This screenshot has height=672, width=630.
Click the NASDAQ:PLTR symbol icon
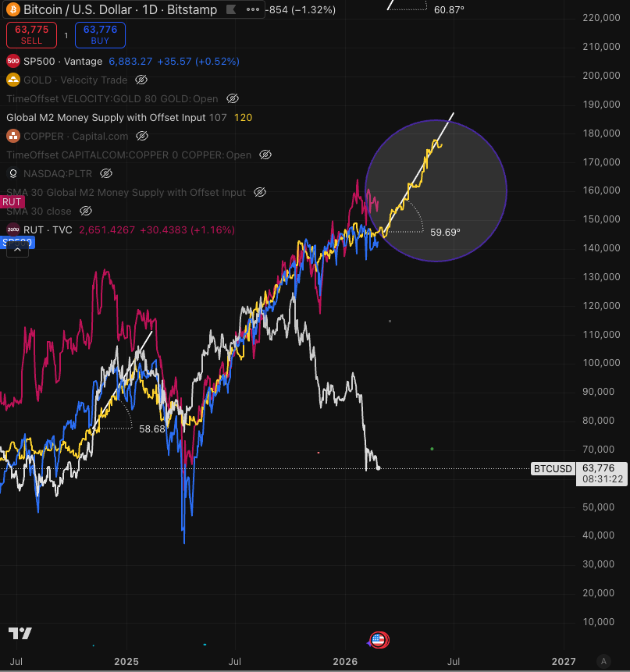point(13,173)
